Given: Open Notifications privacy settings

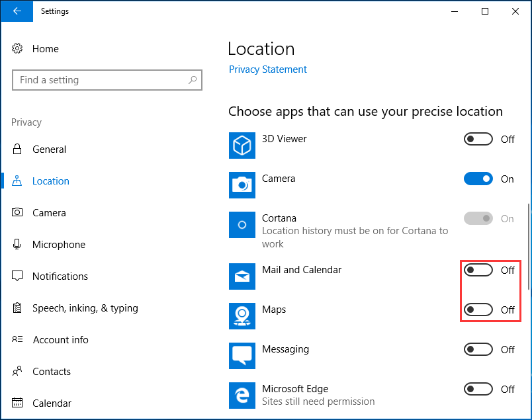Looking at the screenshot, I should coord(60,276).
